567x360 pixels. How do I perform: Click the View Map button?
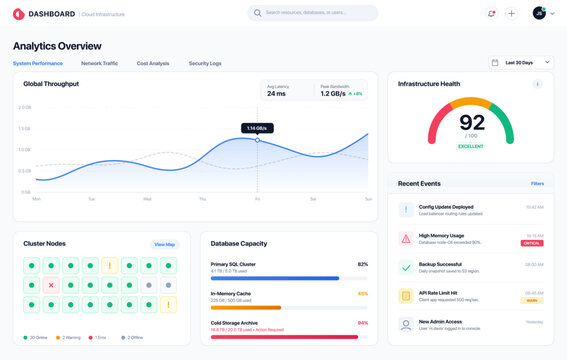165,245
